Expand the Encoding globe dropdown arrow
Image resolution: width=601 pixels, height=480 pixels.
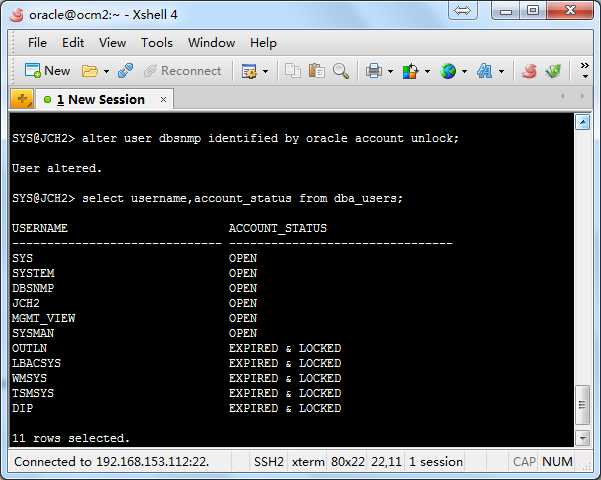(465, 71)
